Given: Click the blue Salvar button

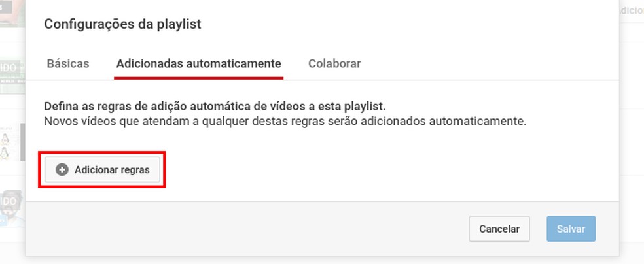Looking at the screenshot, I should tap(571, 229).
